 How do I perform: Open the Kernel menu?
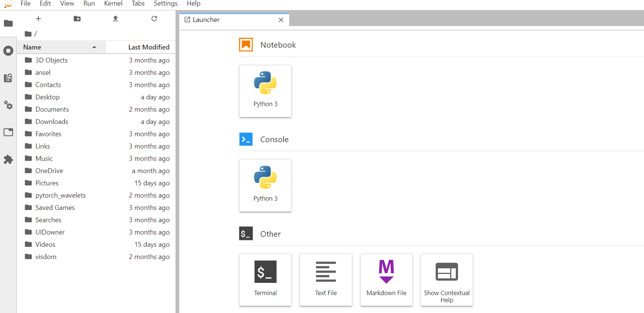tap(113, 4)
